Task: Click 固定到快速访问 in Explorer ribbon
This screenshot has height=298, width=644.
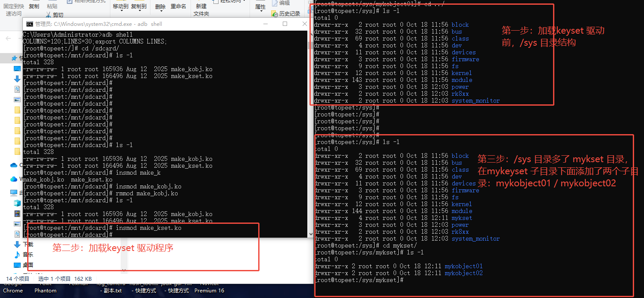Action: pos(14,10)
